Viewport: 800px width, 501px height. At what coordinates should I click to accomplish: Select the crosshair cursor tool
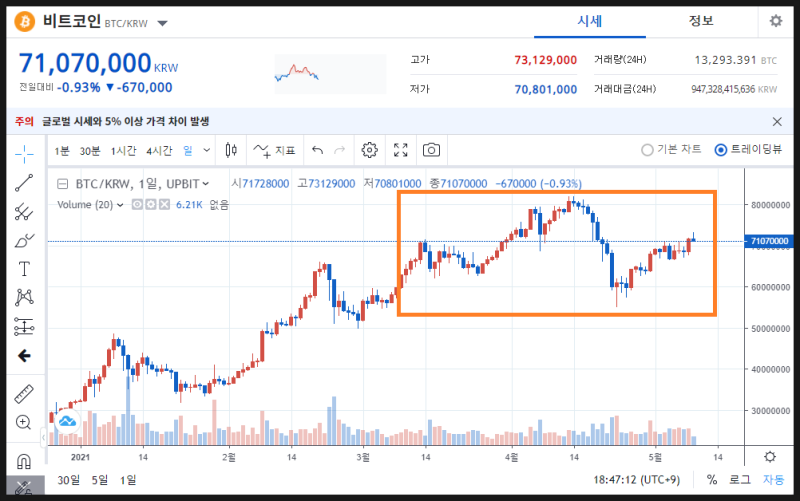tap(24, 154)
